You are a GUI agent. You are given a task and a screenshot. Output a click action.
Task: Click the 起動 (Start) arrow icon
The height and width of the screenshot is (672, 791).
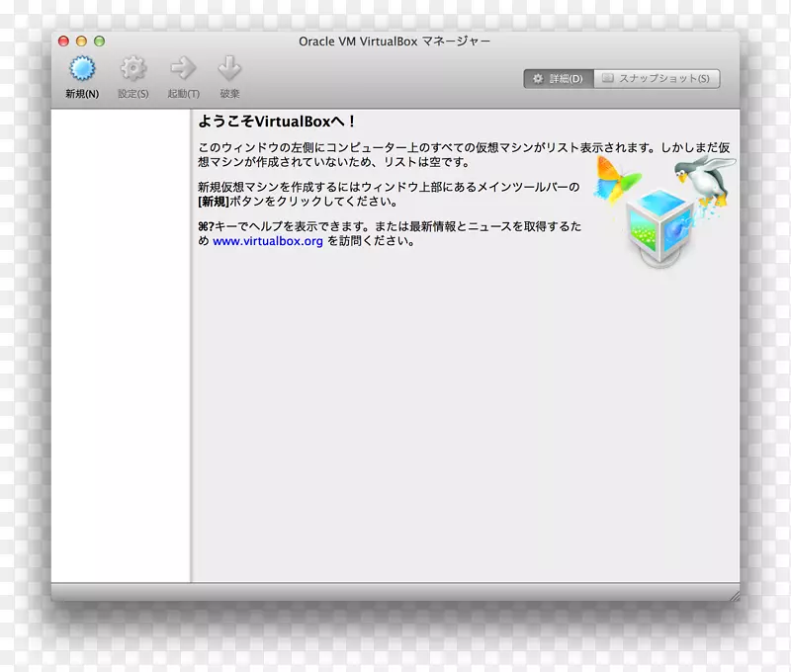coord(182,67)
